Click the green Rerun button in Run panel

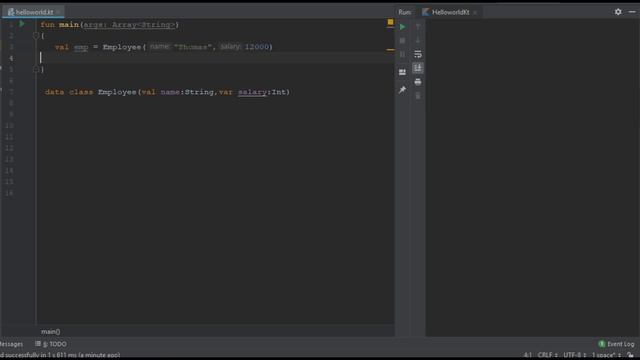(x=402, y=27)
